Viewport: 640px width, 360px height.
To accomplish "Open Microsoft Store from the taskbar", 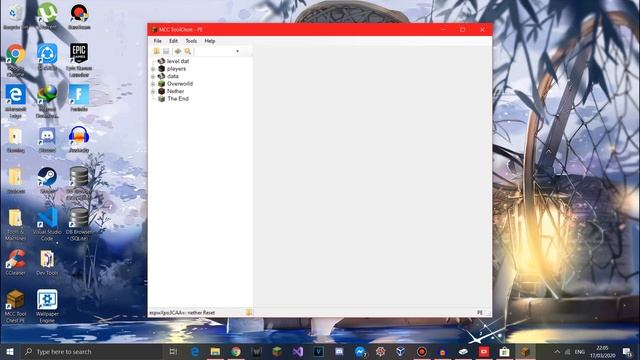I will tap(504, 351).
